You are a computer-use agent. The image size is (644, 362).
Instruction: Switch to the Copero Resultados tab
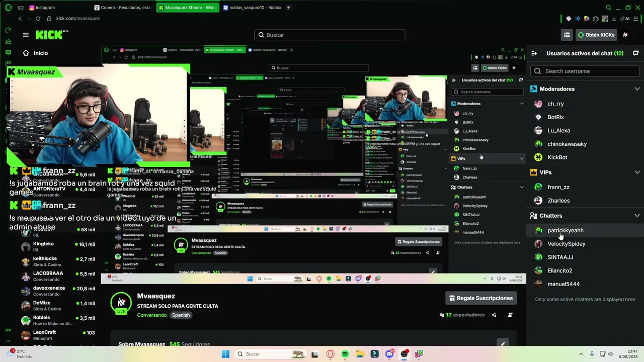coord(124,8)
